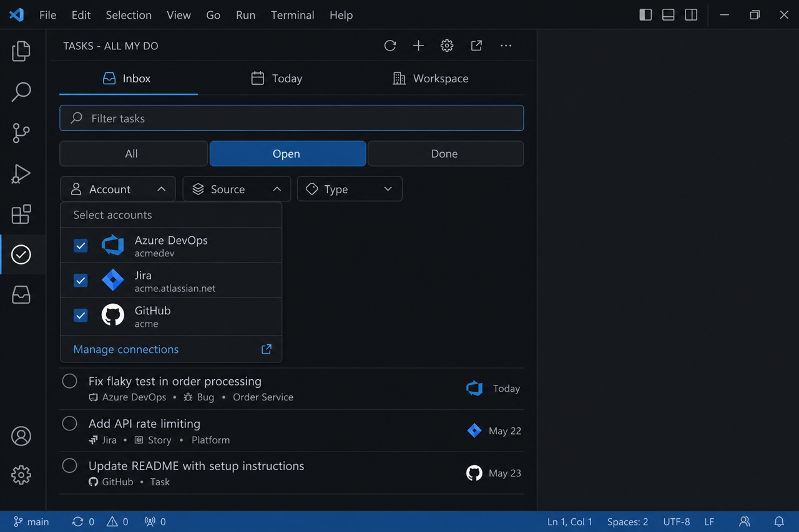
Task: Click Ln 1, Col 1 cursor position
Action: click(x=570, y=521)
